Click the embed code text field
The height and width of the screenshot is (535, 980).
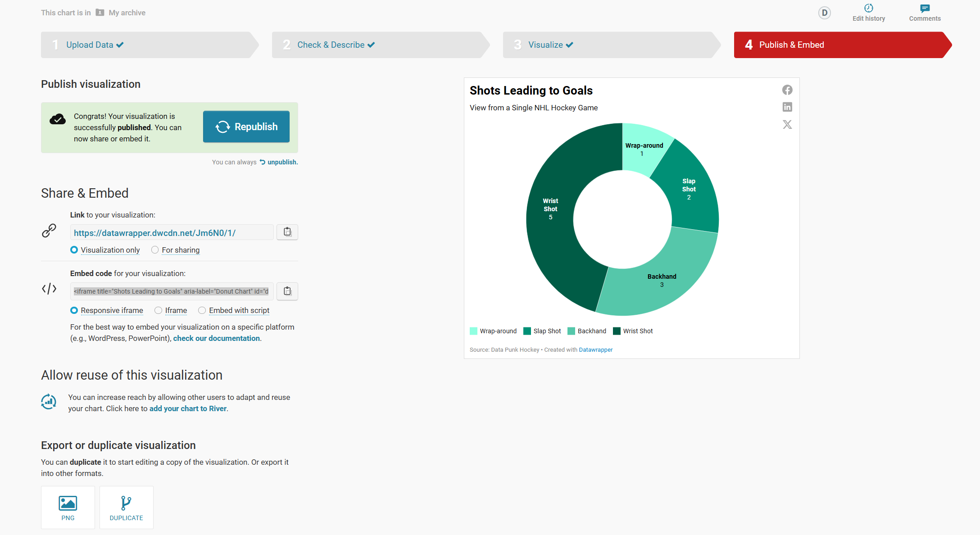[x=172, y=291]
